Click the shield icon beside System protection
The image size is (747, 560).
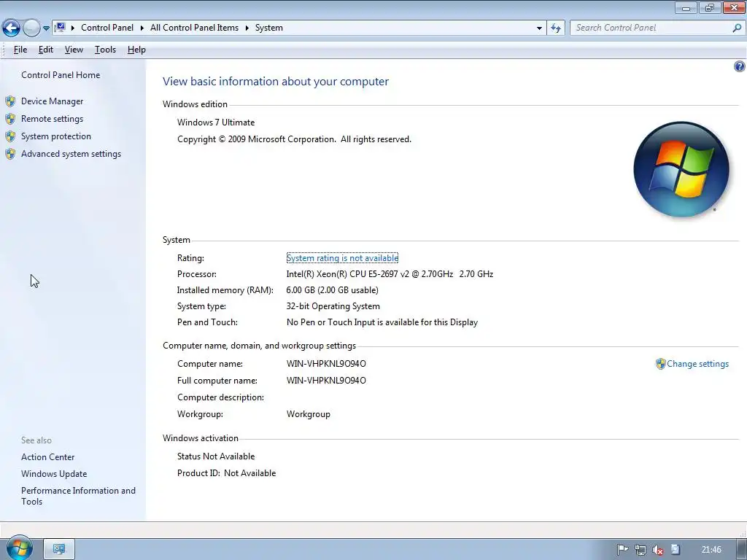pos(10,136)
